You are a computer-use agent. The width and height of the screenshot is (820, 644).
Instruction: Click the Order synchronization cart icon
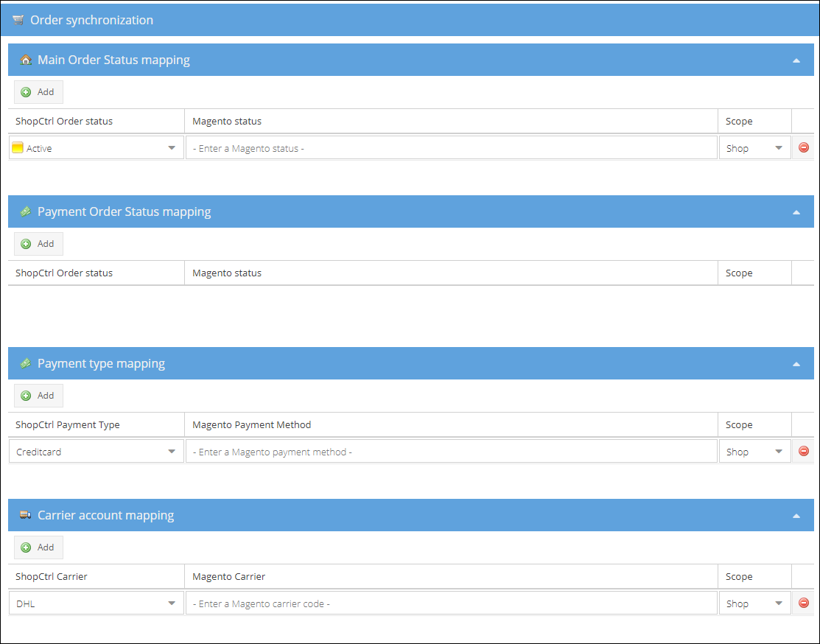coord(18,20)
